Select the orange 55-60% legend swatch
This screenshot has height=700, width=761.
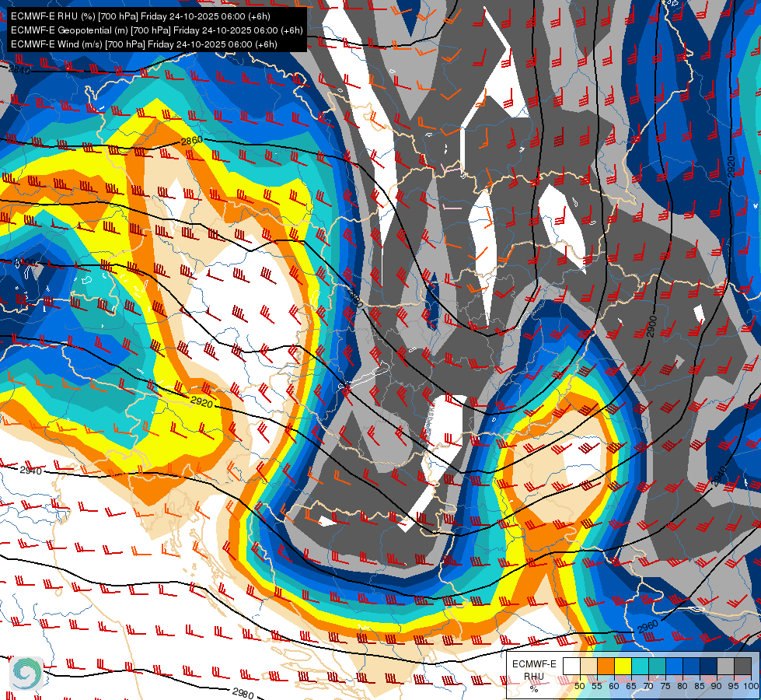click(606, 666)
